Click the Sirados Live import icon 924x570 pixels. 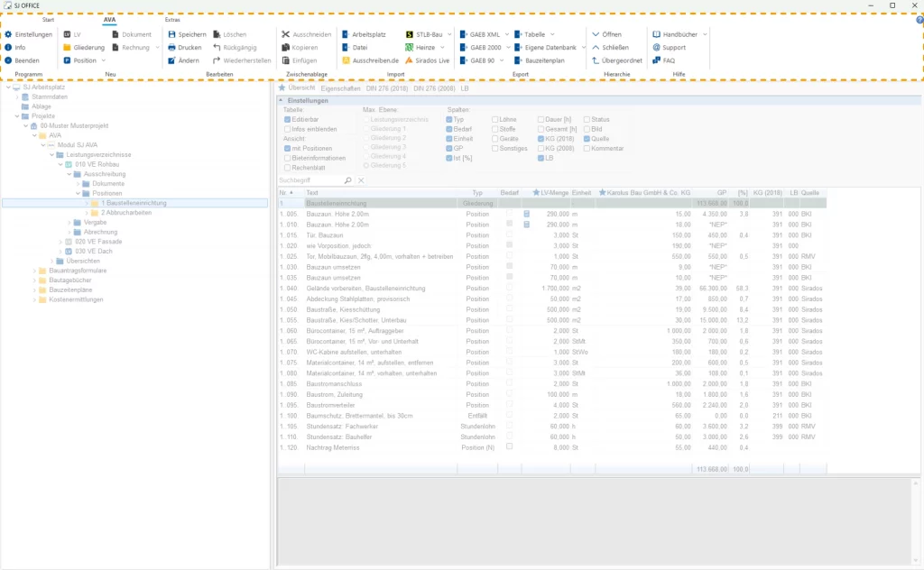(409, 60)
